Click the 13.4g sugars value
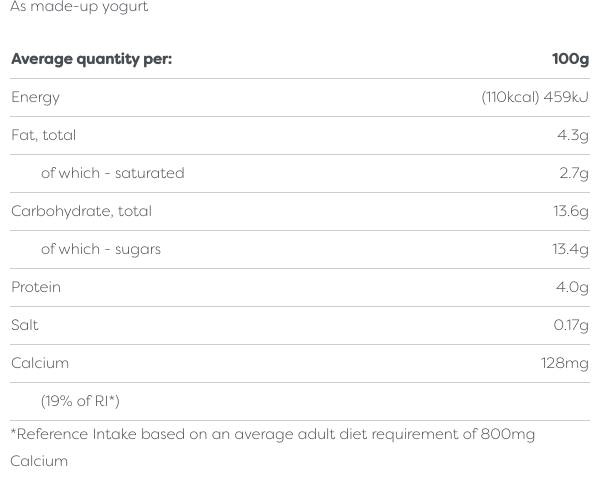This screenshot has width=611, height=489. coord(570,249)
